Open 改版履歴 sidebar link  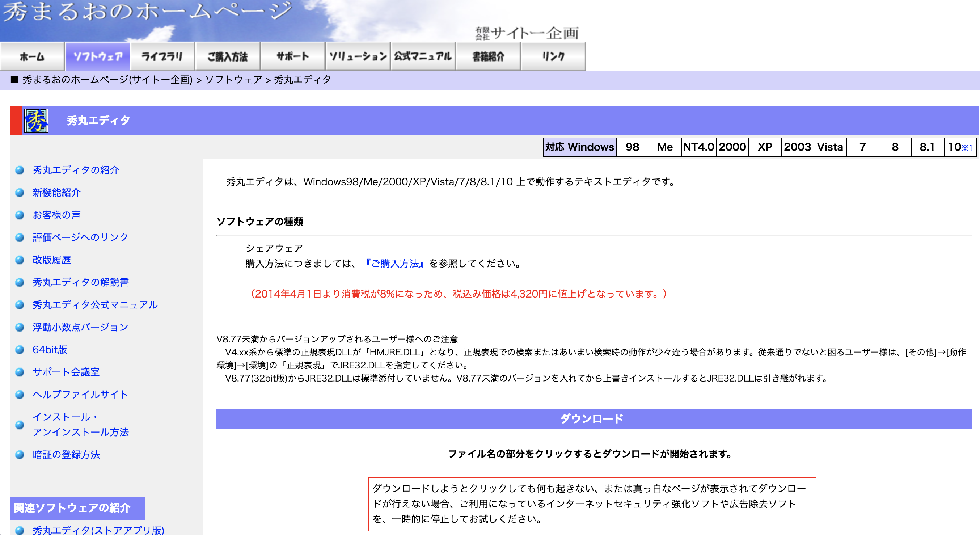pos(52,260)
